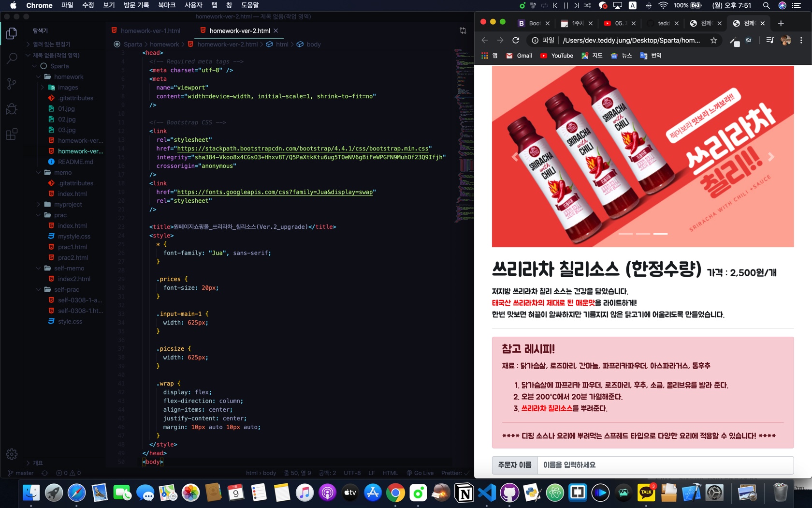Switch to homework-ver-1.html editor tab

coord(150,30)
